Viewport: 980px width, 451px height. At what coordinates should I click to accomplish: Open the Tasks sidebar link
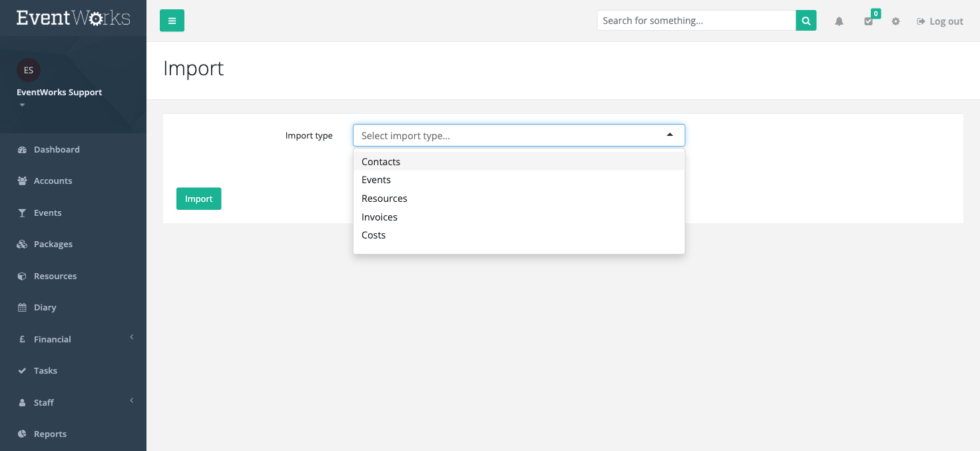(x=45, y=371)
